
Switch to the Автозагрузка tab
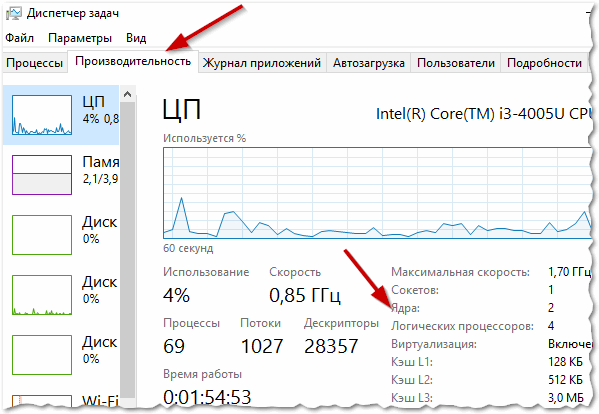click(x=369, y=63)
